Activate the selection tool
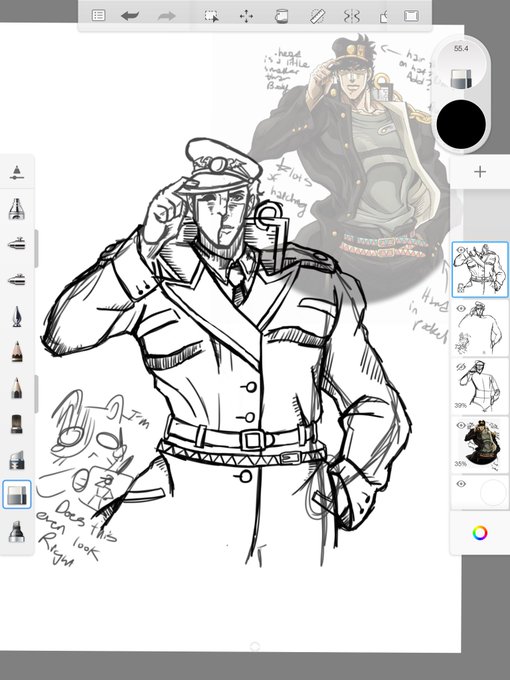Viewport: 510px width, 680px height. pos(212,16)
